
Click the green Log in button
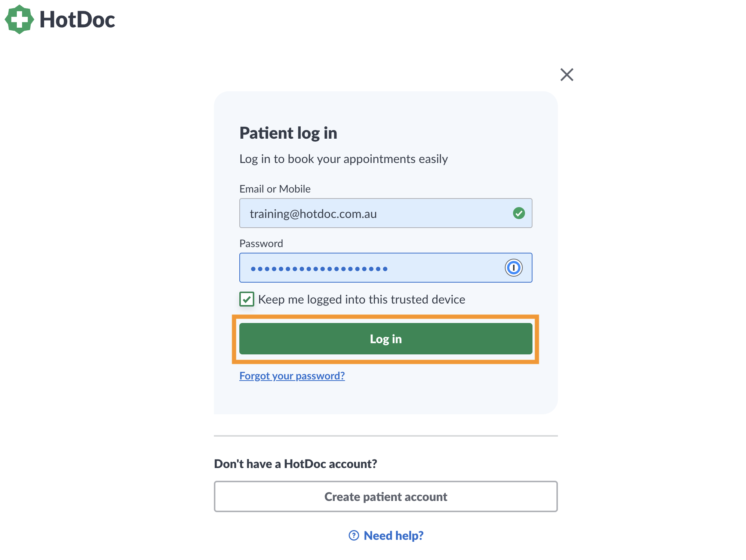pyautogui.click(x=386, y=339)
